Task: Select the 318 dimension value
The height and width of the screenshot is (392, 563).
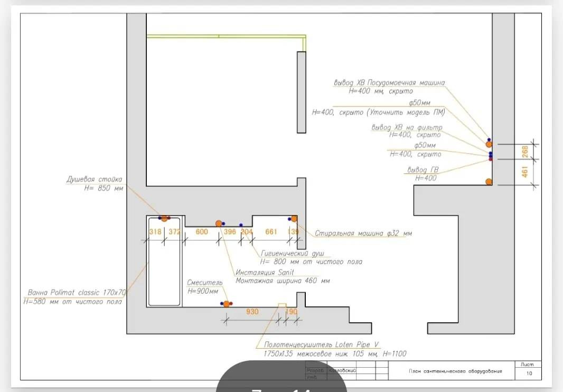Action: [155, 232]
